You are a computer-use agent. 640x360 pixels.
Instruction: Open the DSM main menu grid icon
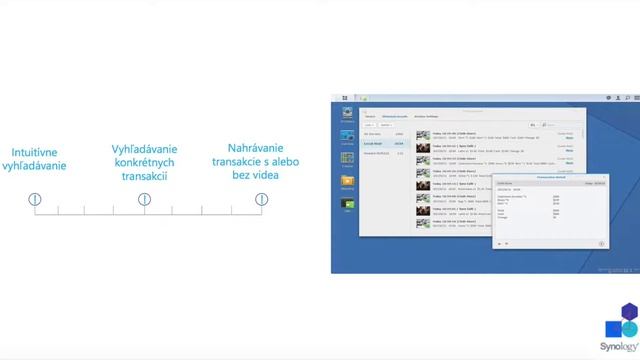point(345,98)
